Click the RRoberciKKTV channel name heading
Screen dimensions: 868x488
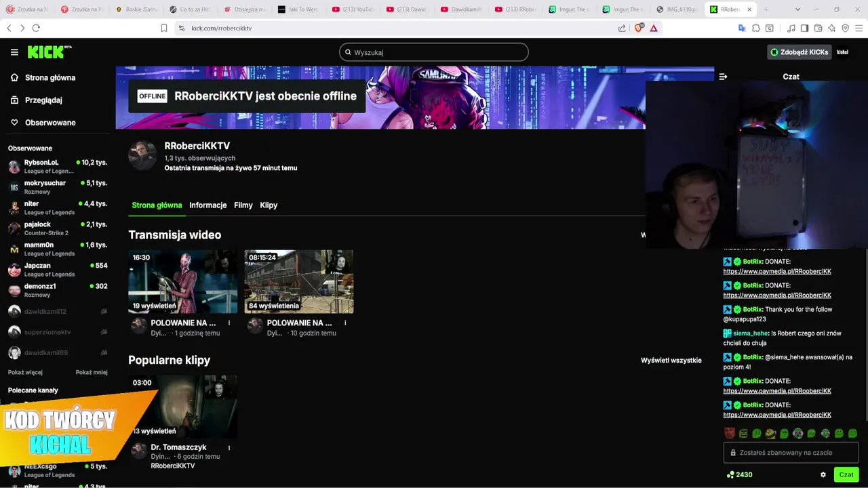(x=197, y=146)
